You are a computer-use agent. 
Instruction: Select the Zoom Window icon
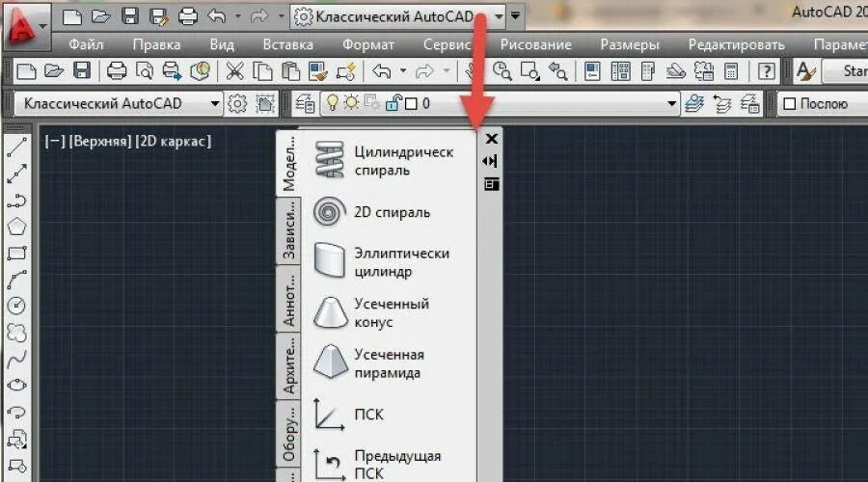tap(529, 70)
